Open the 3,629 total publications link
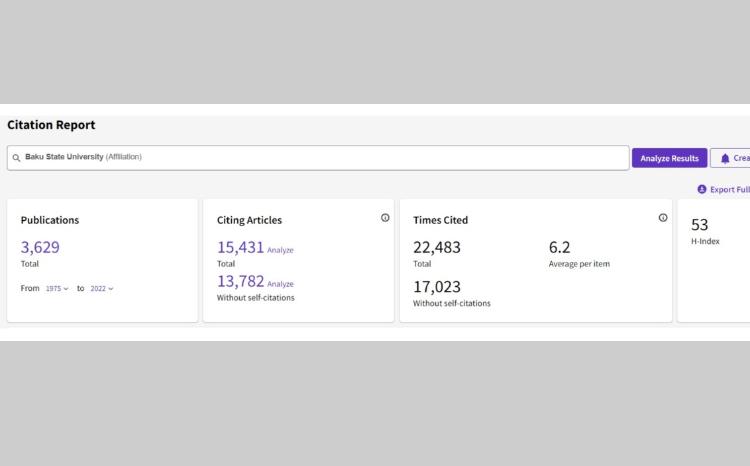The height and width of the screenshot is (466, 750). pyautogui.click(x=42, y=247)
